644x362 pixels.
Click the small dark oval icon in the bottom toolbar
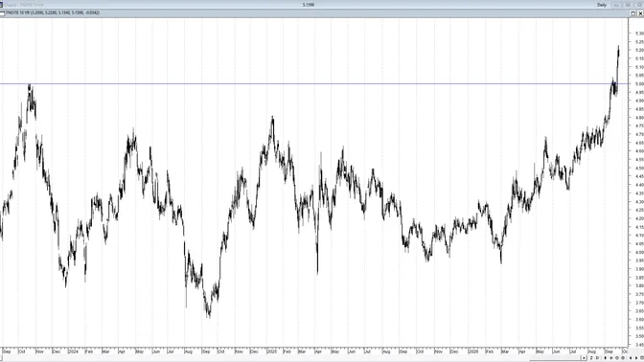point(605,358)
